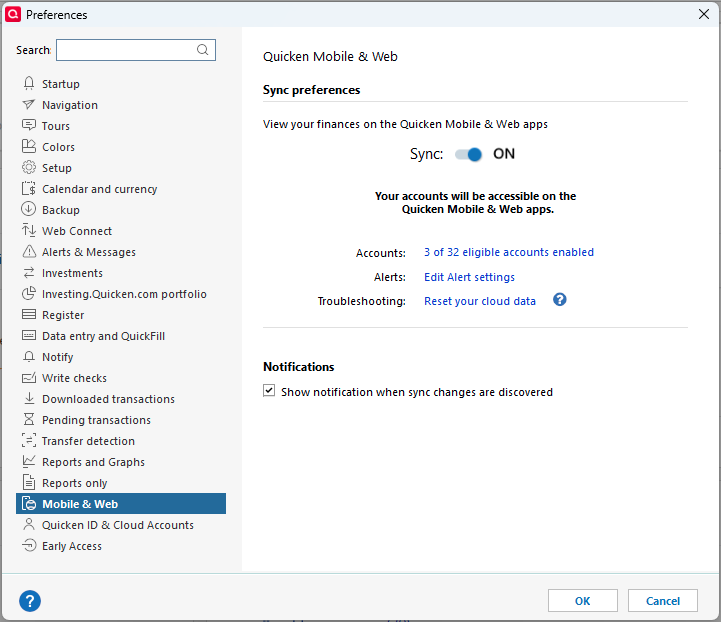Click the Write checks icon
The height and width of the screenshot is (622, 721).
point(29,378)
